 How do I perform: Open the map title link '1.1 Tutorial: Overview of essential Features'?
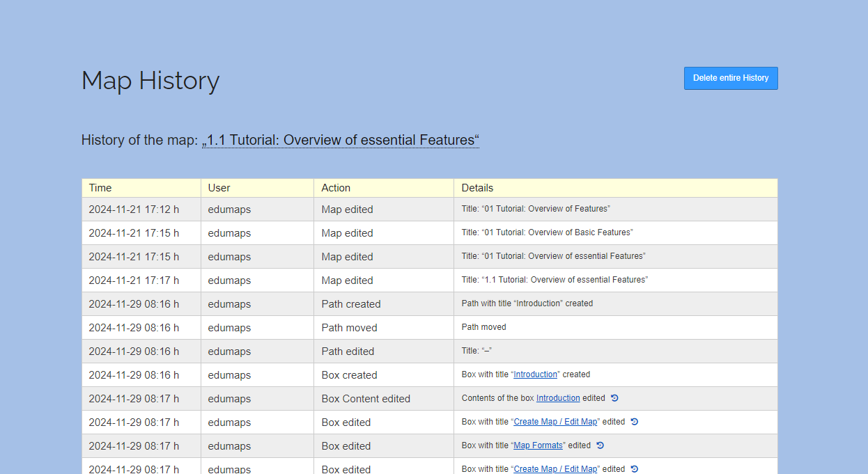click(340, 140)
